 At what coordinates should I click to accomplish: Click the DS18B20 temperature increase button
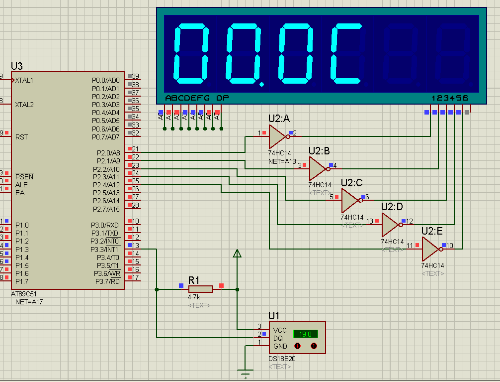314,346
